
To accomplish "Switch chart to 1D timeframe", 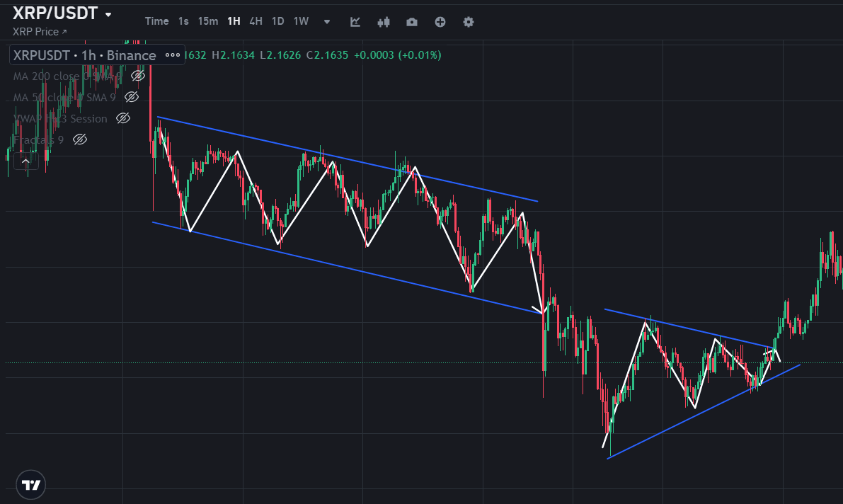I will pyautogui.click(x=278, y=21).
